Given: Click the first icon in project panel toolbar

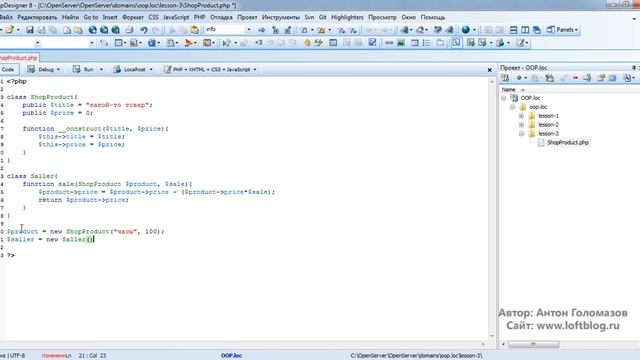Looking at the screenshot, I should [505, 78].
